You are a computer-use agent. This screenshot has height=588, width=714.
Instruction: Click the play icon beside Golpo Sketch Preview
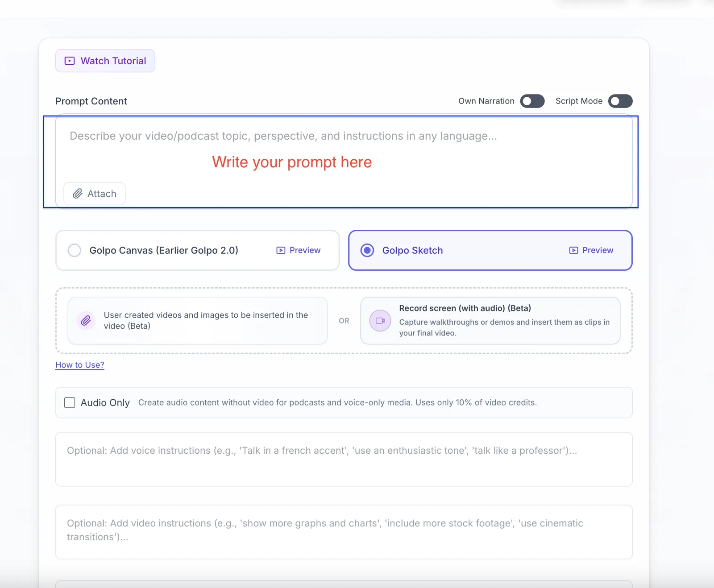tap(573, 250)
